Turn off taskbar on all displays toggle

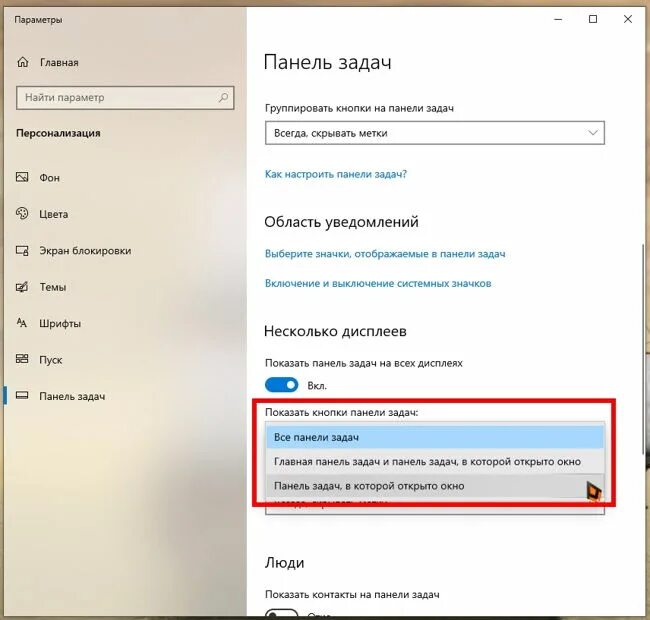coord(281,385)
